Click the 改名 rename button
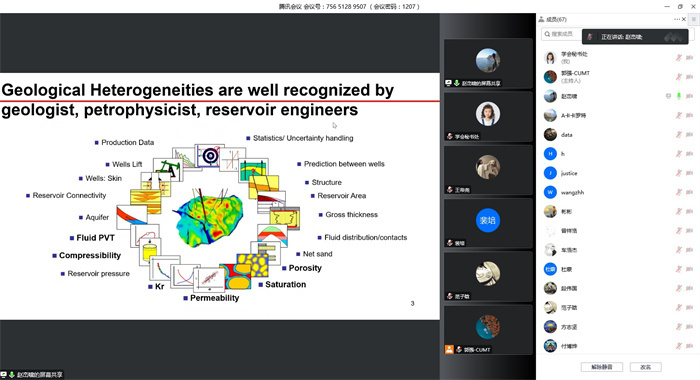The width and height of the screenshot is (700, 380). pyautogui.click(x=646, y=367)
